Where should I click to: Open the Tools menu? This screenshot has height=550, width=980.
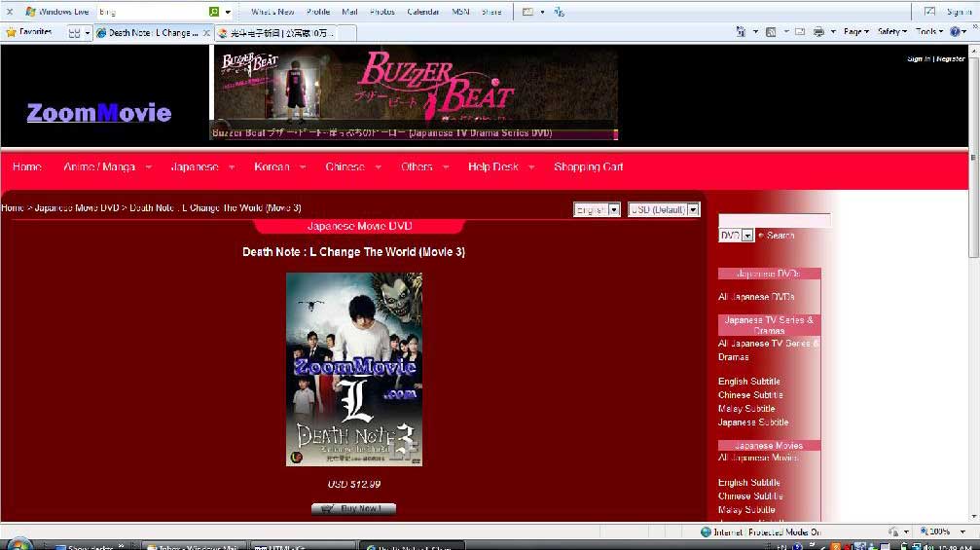tap(928, 31)
